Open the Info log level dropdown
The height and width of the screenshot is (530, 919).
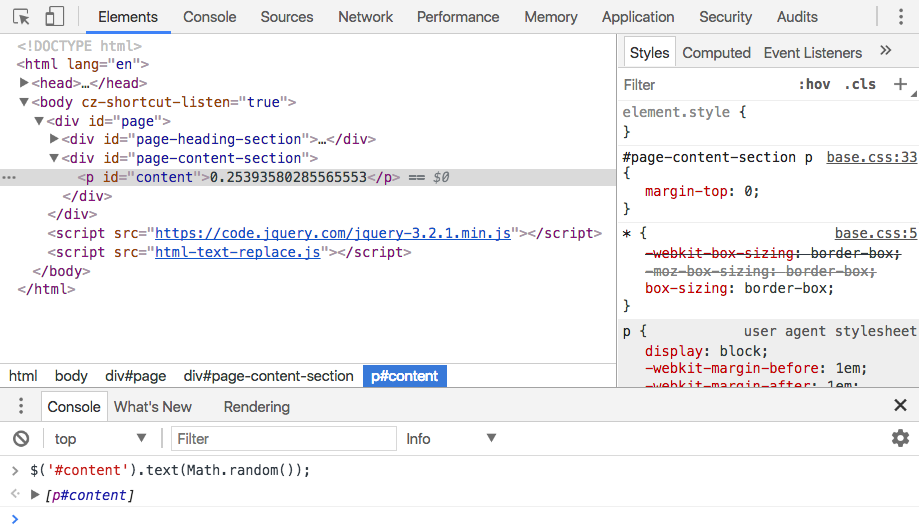tap(451, 439)
